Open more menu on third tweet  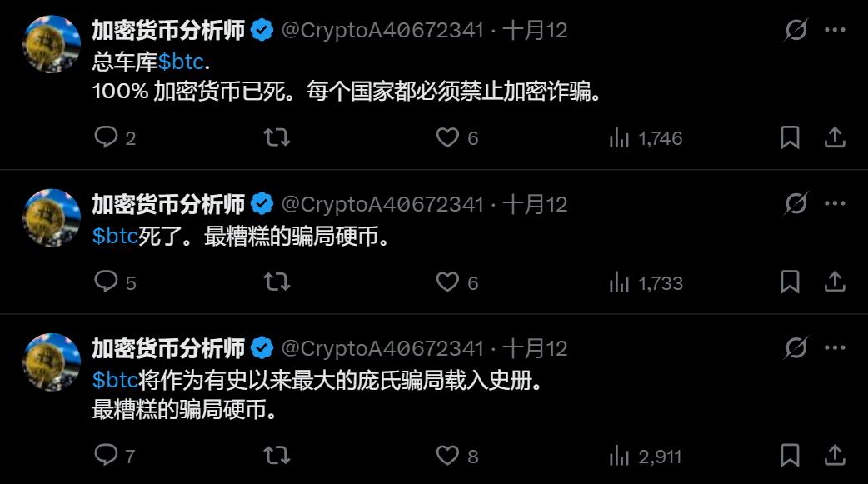coord(835,347)
